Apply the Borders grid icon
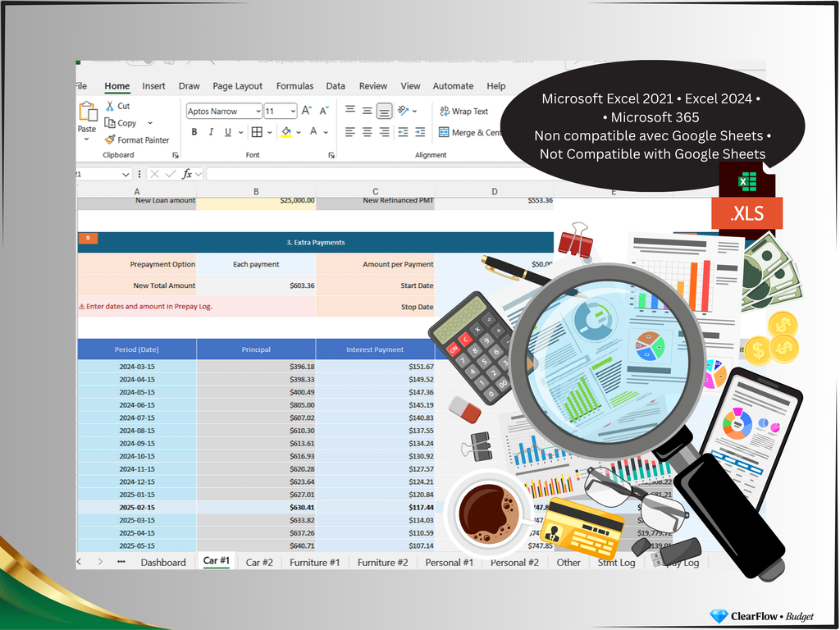The height and width of the screenshot is (630, 840). 257,132
